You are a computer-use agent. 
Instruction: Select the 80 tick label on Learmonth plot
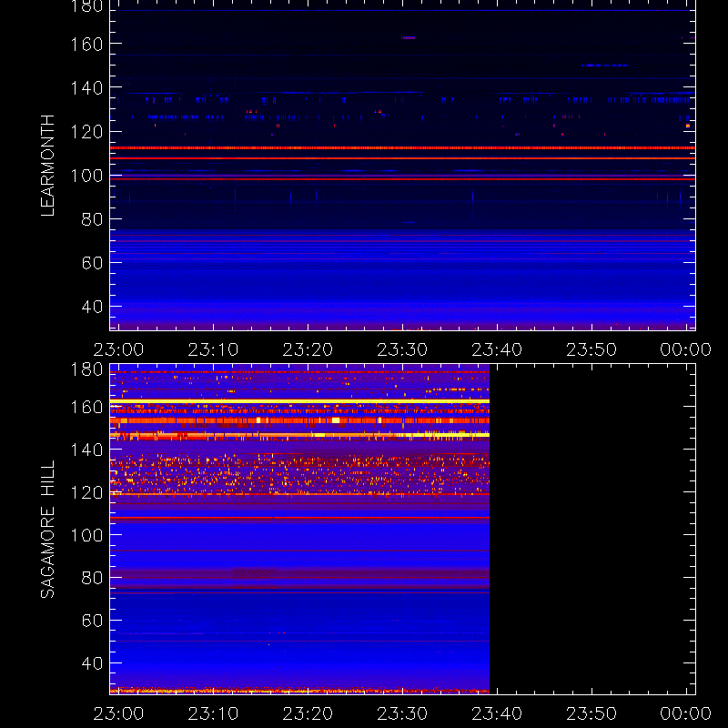[92, 219]
